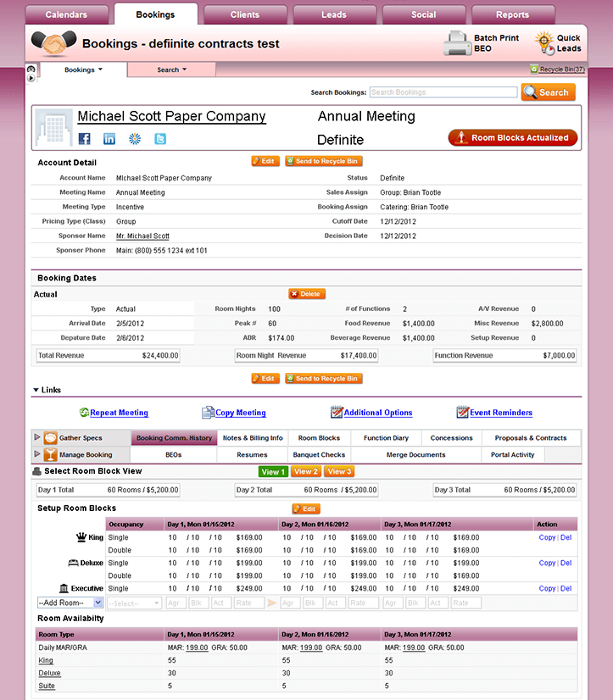Image resolution: width=613 pixels, height=700 pixels.
Task: Open the company LinkedIn profile icon
Action: pos(109,139)
